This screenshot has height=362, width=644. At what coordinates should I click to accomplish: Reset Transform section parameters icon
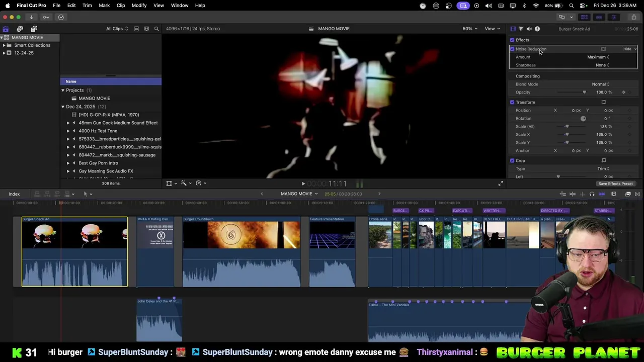pyautogui.click(x=604, y=102)
